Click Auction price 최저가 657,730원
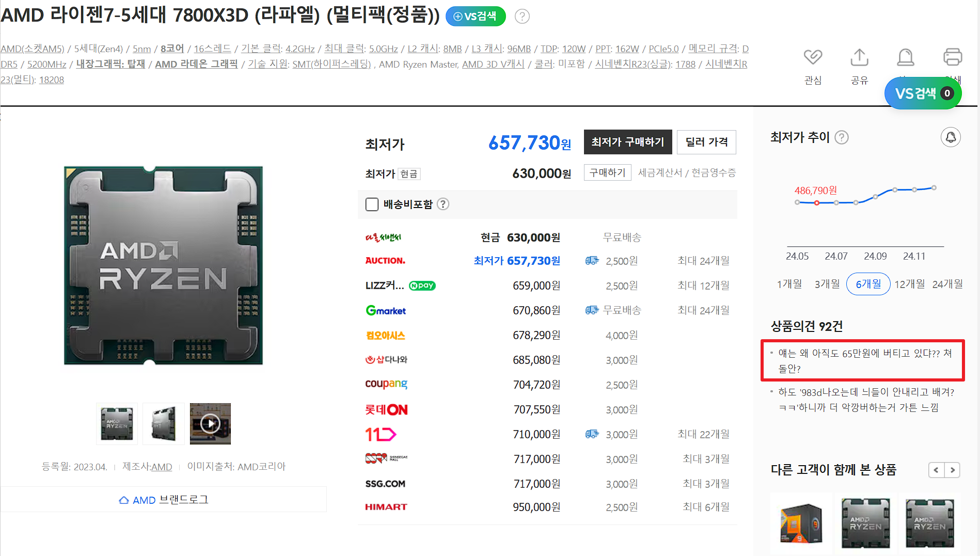 pyautogui.click(x=517, y=261)
